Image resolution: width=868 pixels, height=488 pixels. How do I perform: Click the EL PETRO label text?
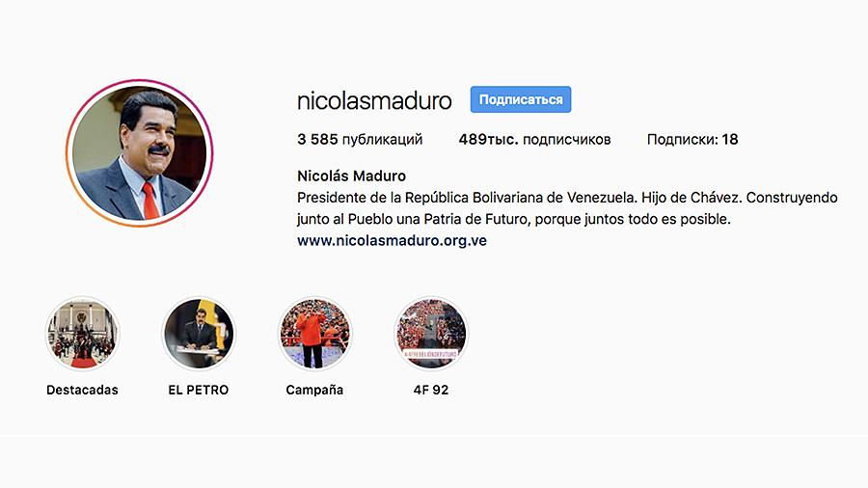click(x=199, y=390)
